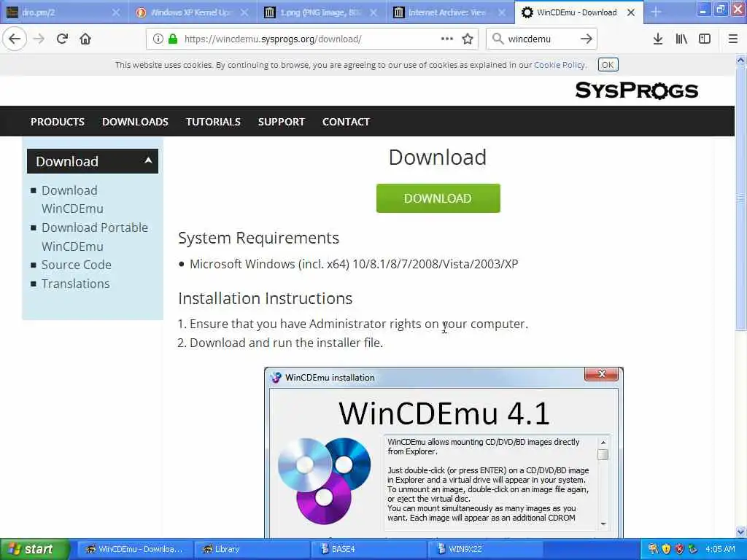The height and width of the screenshot is (560, 747).
Task: Open the Firefox hamburger menu
Action: click(732, 39)
